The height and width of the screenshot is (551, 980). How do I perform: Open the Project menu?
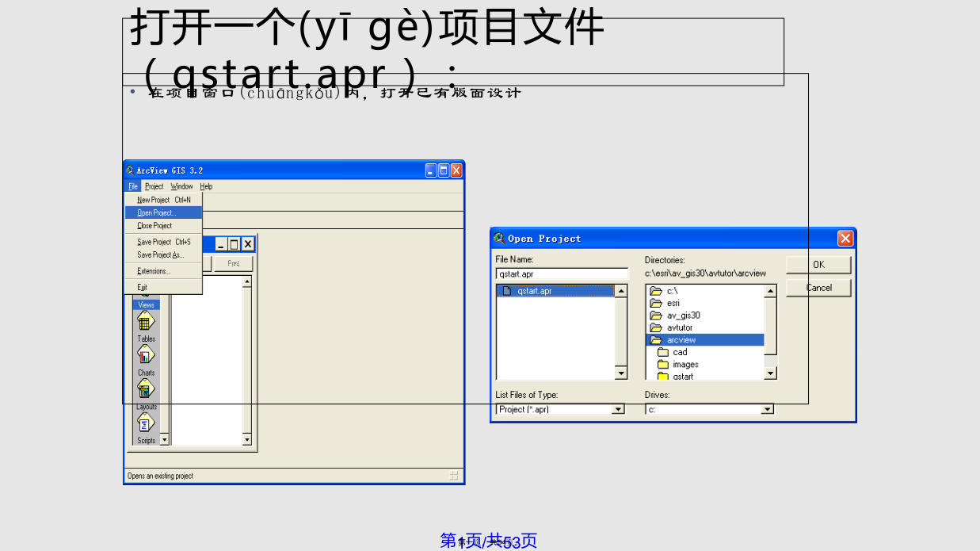point(154,186)
